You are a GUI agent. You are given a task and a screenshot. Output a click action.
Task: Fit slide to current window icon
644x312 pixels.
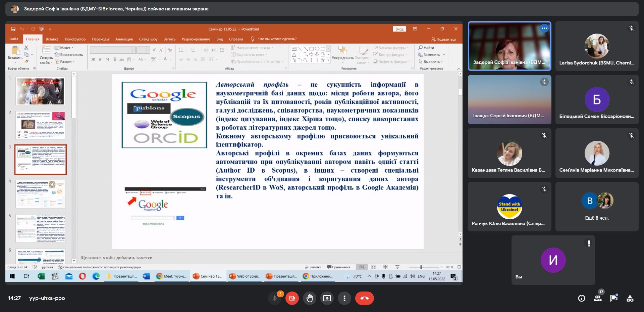click(x=459, y=267)
